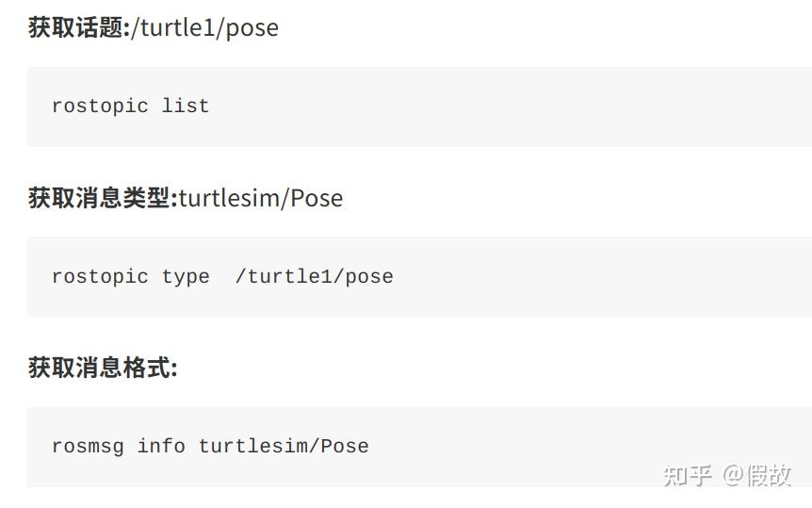Viewport: 812px width, 508px height.
Task: Click the word "type" in second code block
Action: [x=186, y=276]
